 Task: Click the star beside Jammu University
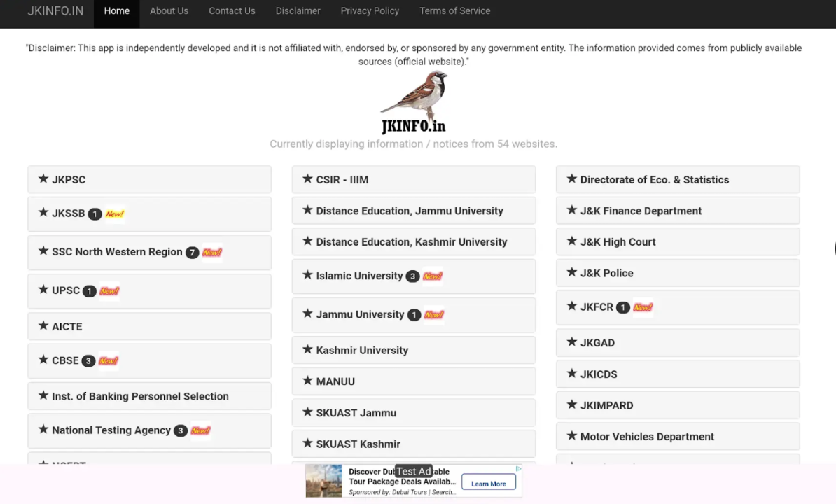tap(307, 314)
